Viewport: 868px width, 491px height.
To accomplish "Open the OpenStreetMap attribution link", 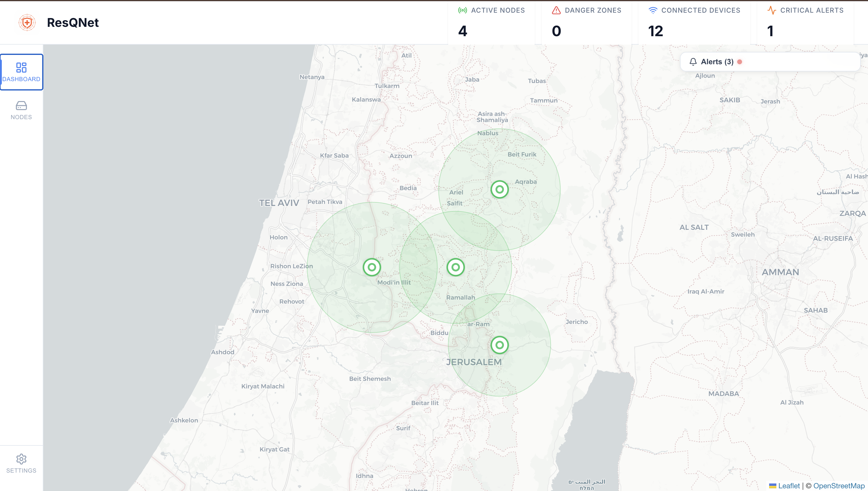I will 838,486.
